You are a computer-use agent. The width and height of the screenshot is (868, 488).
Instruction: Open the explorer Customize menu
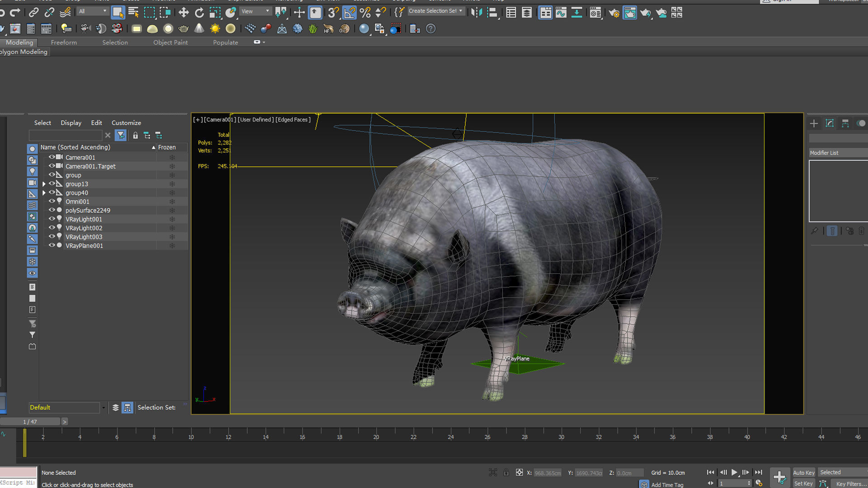click(126, 123)
